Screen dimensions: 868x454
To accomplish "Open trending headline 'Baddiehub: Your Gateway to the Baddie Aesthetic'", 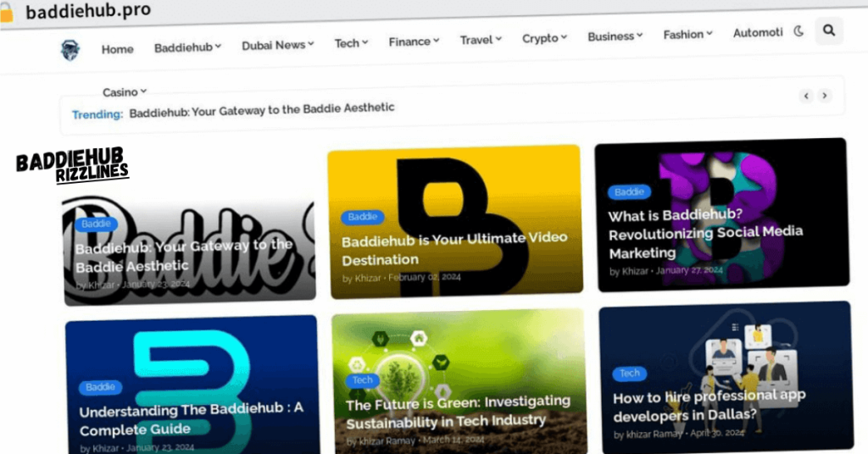I will point(262,109).
